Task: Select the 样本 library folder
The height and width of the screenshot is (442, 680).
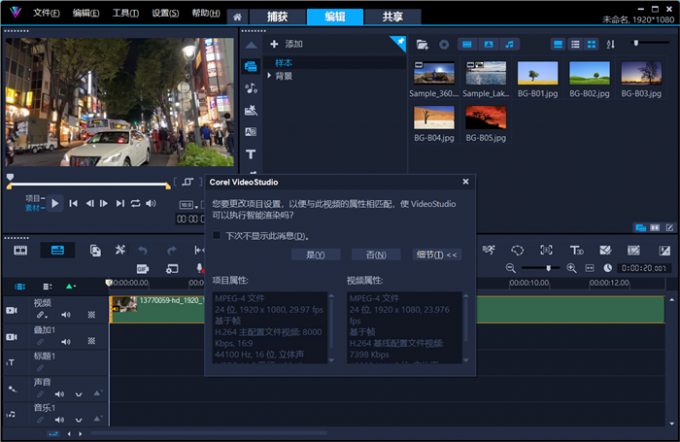Action: click(283, 63)
